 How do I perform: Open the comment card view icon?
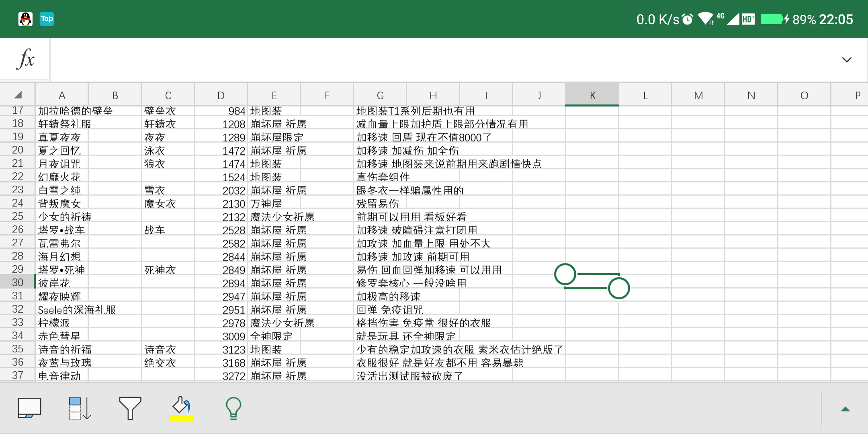coord(29,408)
